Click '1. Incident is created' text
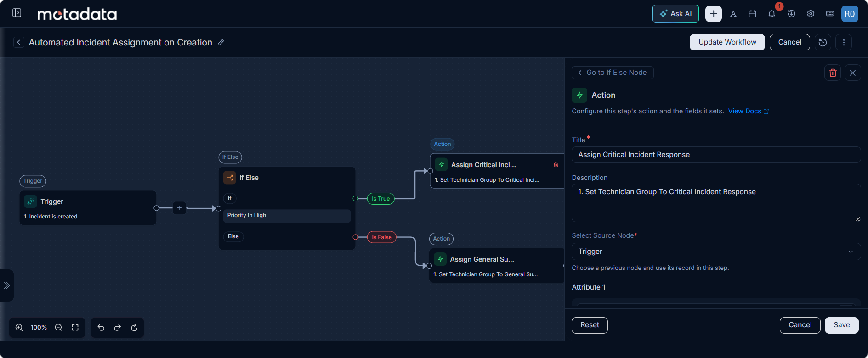 [51, 217]
